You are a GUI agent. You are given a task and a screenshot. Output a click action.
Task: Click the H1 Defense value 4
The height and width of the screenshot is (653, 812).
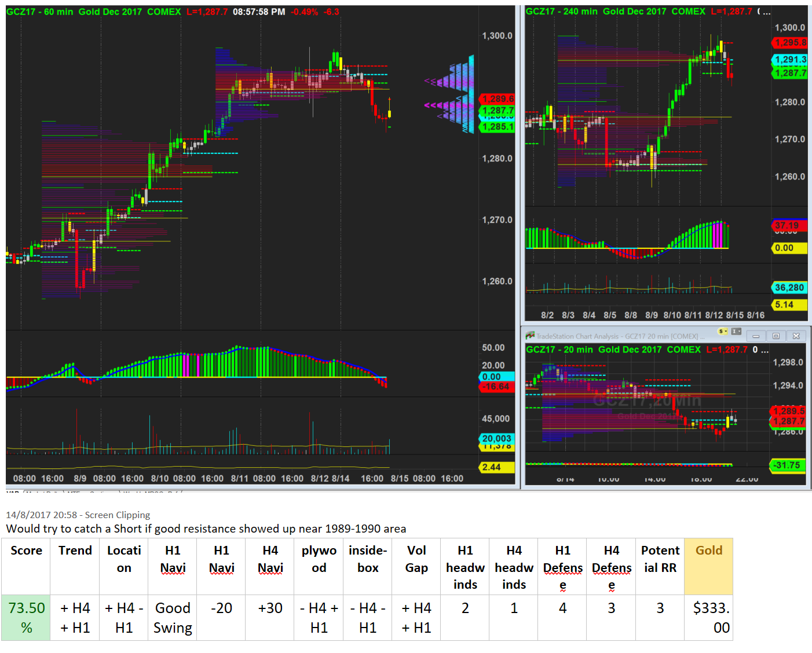coord(562,618)
